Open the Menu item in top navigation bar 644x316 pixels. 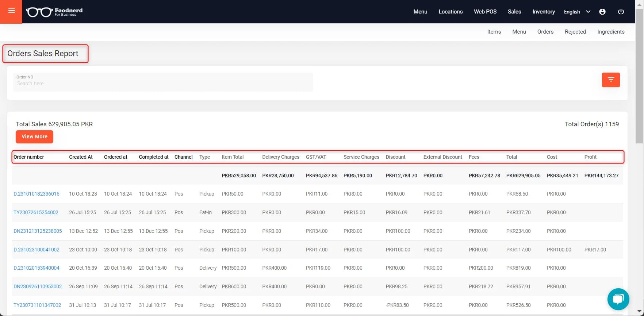(x=420, y=12)
